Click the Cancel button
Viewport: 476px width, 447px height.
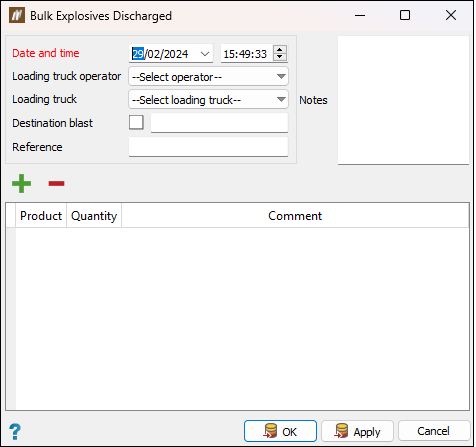(x=434, y=431)
